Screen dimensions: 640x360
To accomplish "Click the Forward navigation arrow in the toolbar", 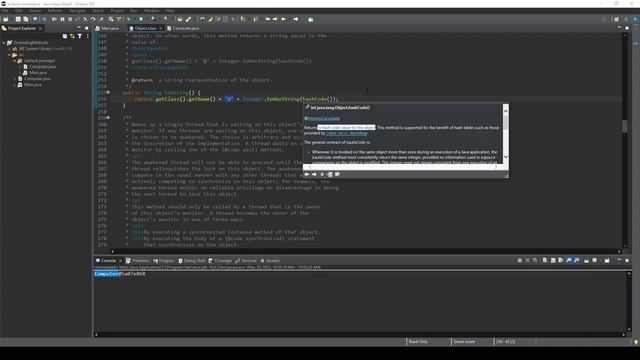I will pos(296,19).
